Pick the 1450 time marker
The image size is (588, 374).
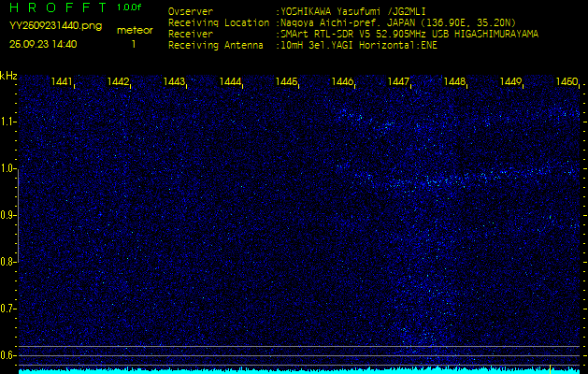pyautogui.click(x=566, y=82)
